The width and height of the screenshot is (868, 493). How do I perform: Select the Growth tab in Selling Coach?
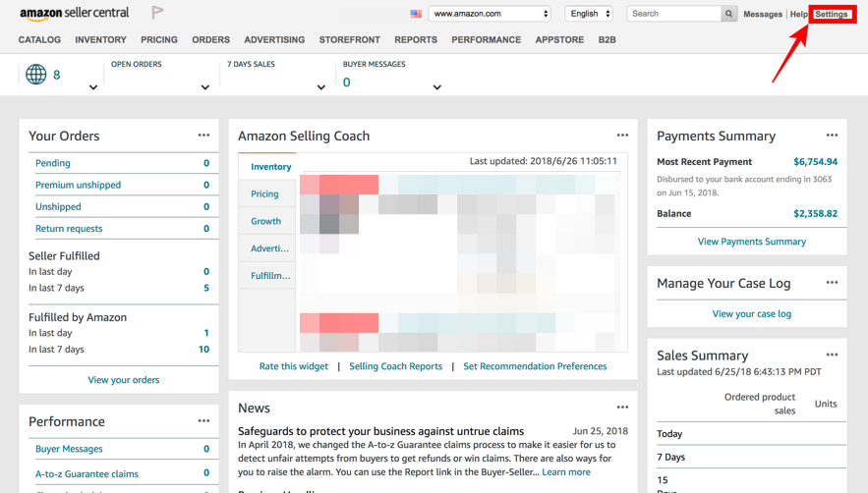tap(267, 221)
